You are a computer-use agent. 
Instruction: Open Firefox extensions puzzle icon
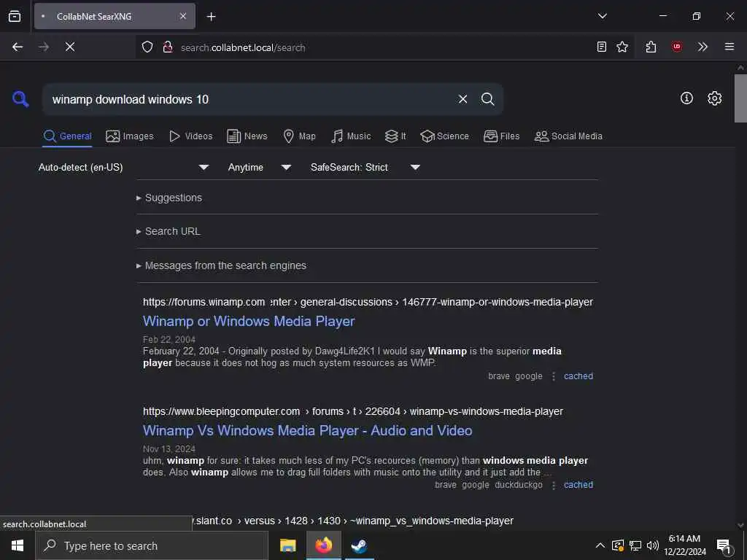(651, 47)
